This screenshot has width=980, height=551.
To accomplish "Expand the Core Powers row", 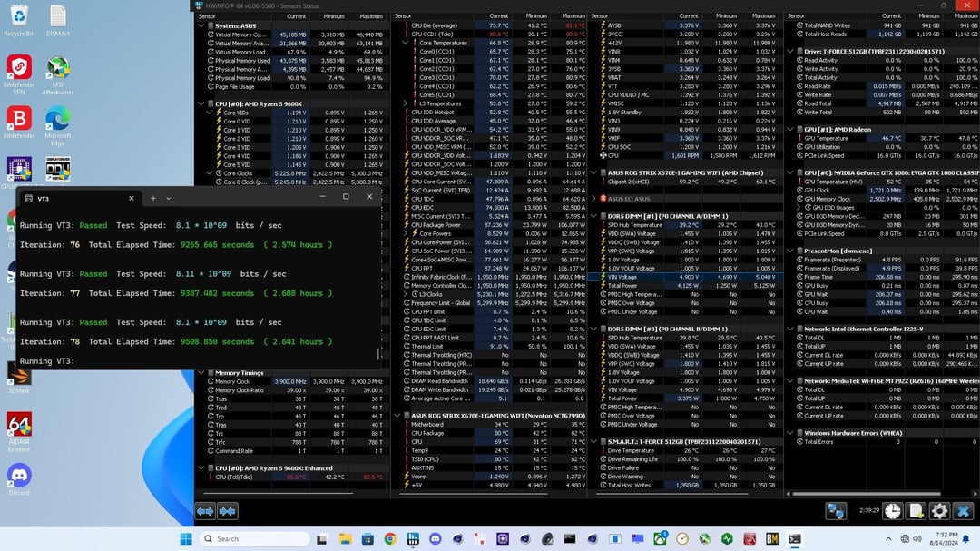I will coord(405,233).
